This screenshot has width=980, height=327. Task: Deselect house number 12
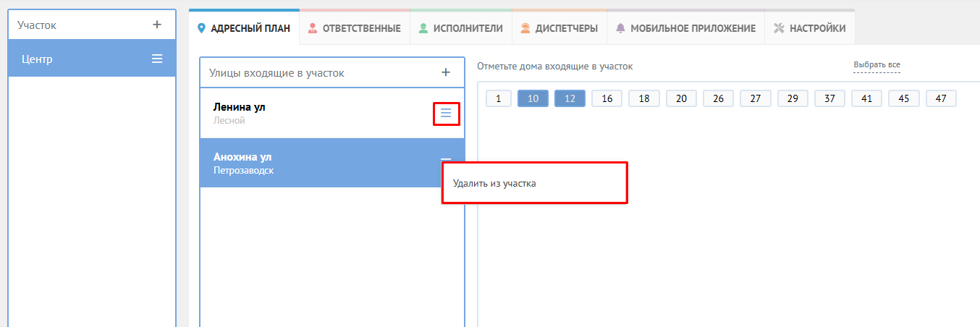[570, 99]
